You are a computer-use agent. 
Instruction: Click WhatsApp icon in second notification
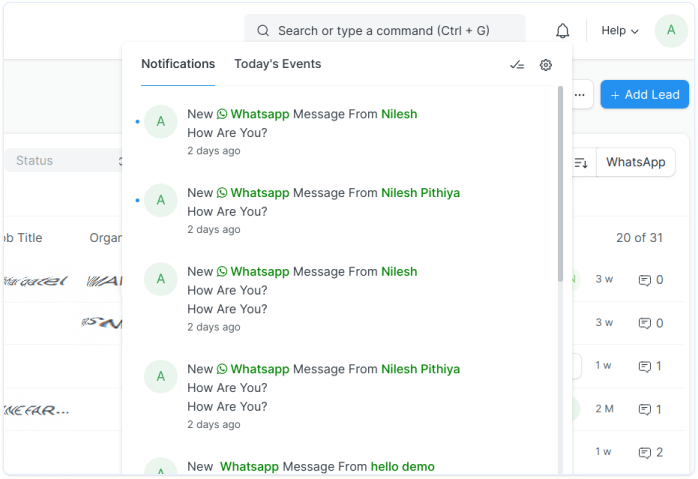tap(222, 193)
